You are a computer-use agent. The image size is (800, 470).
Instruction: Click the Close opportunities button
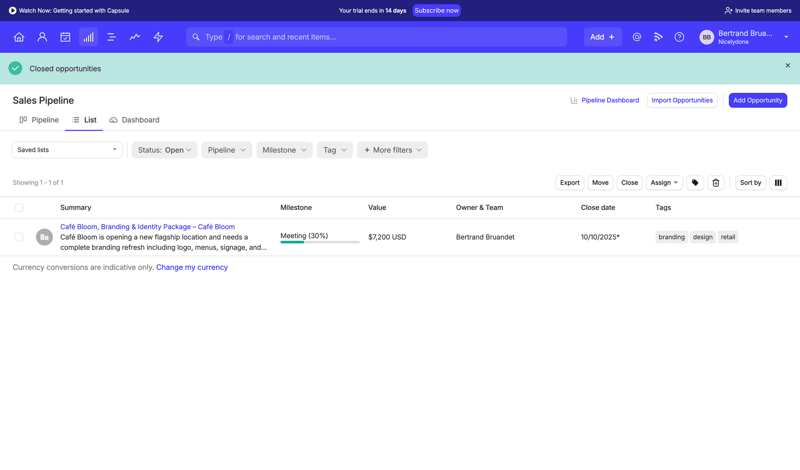pyautogui.click(x=630, y=183)
